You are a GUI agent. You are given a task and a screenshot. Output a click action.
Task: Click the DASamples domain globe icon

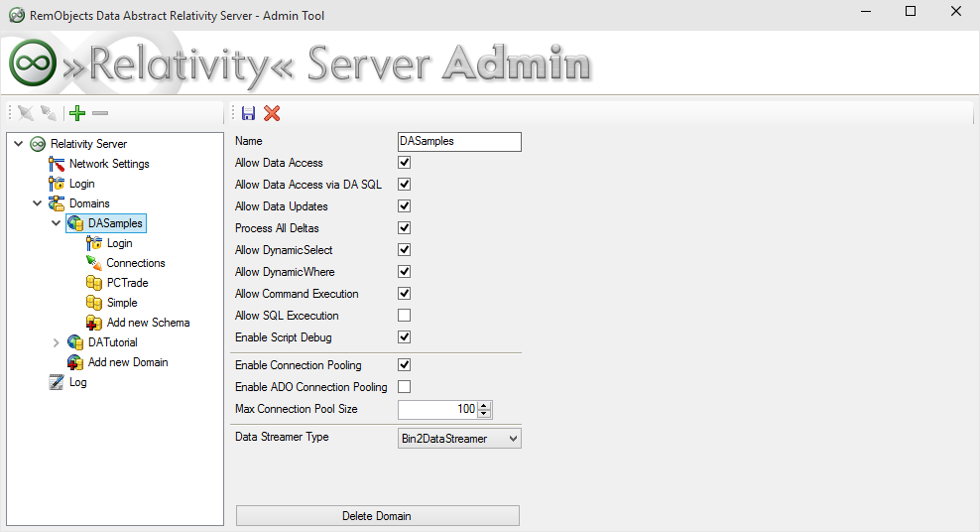tap(75, 223)
